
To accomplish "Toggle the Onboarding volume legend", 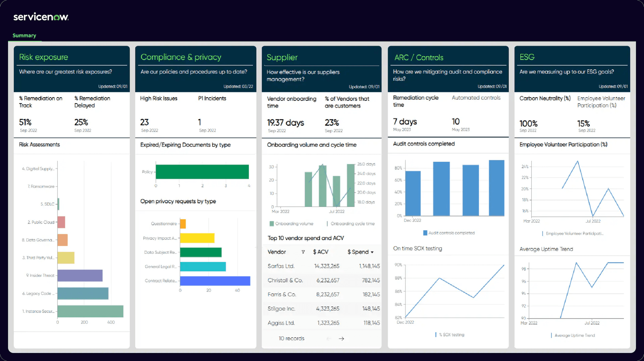I will click(292, 223).
